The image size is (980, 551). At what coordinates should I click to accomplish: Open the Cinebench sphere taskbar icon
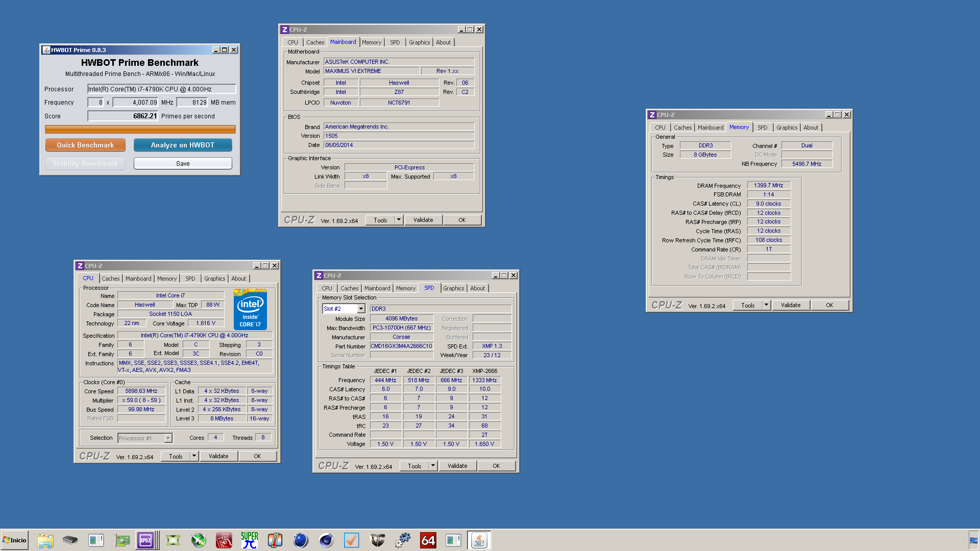coord(326,540)
